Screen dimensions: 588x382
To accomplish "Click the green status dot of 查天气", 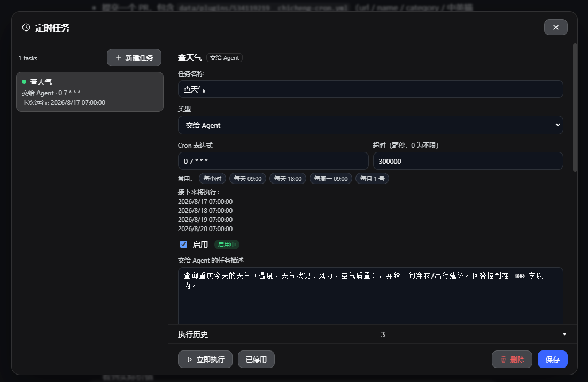I will tap(24, 82).
